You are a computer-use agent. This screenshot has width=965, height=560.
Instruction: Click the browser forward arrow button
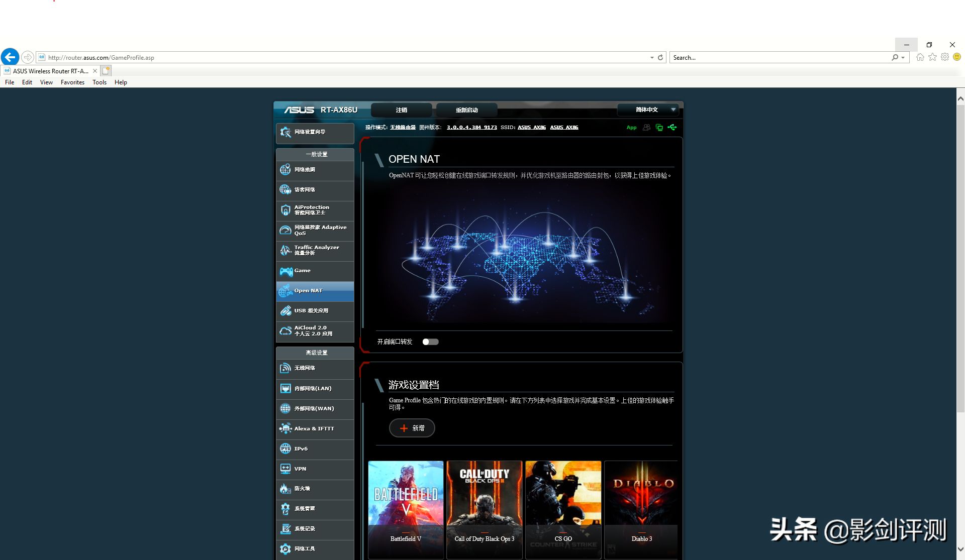pos(28,57)
